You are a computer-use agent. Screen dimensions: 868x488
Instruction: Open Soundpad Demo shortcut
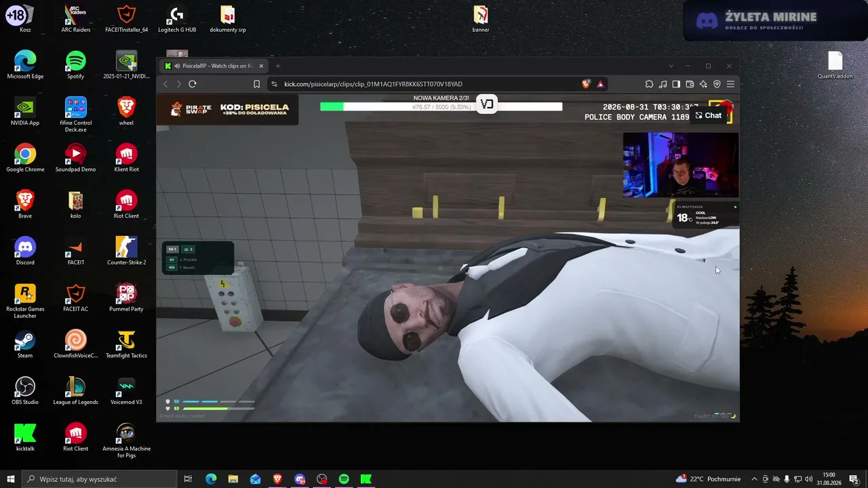click(x=76, y=158)
